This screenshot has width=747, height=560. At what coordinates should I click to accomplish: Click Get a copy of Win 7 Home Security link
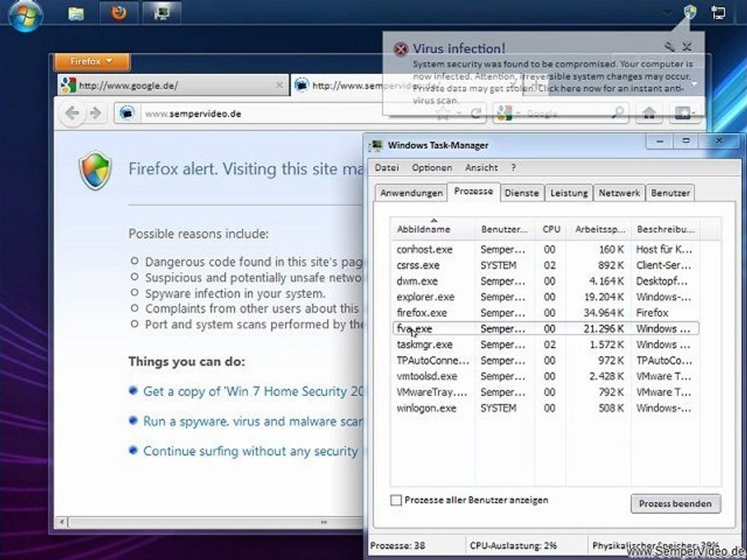[253, 391]
